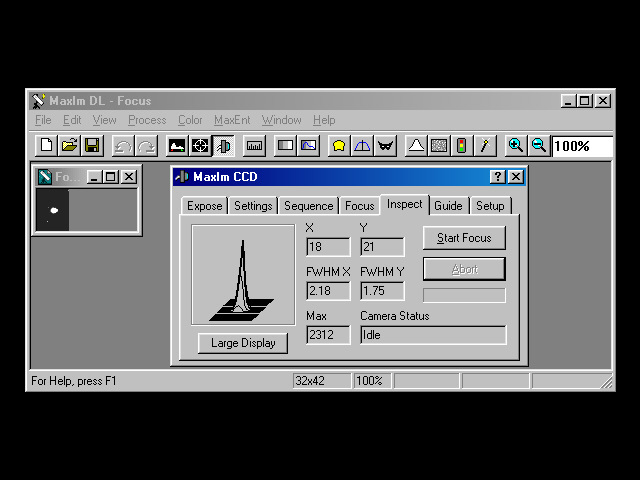Open the Help menu
640x480 pixels.
tap(324, 120)
